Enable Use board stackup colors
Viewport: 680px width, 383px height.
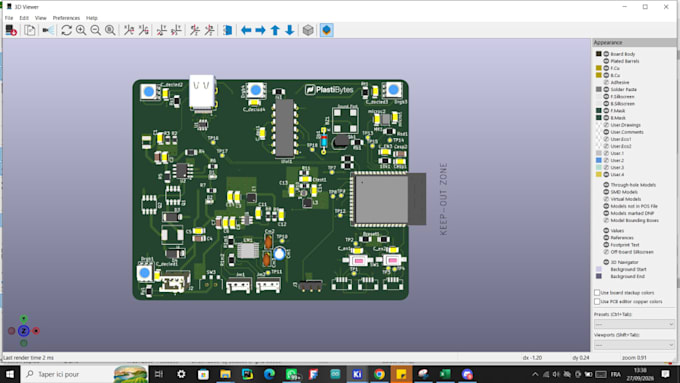pyautogui.click(x=597, y=293)
